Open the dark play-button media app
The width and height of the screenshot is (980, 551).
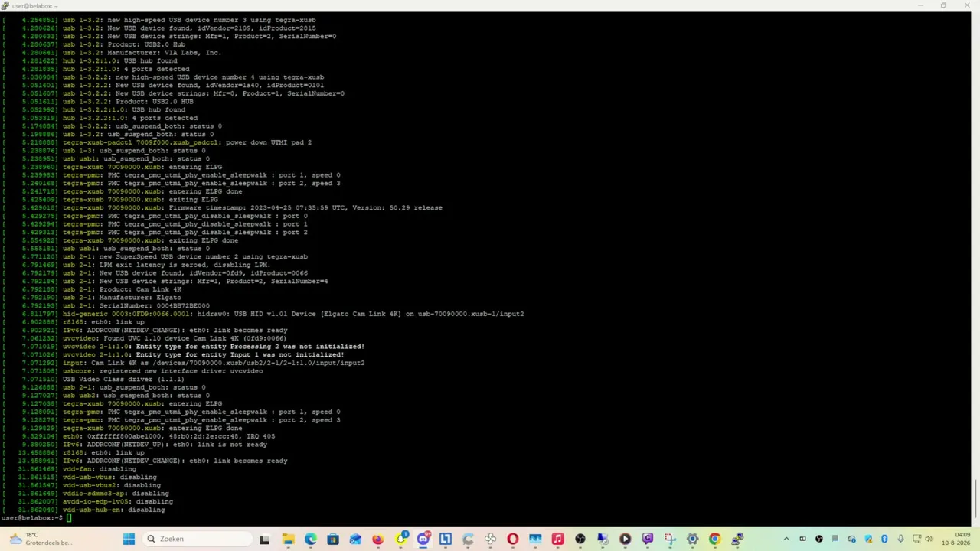625,539
